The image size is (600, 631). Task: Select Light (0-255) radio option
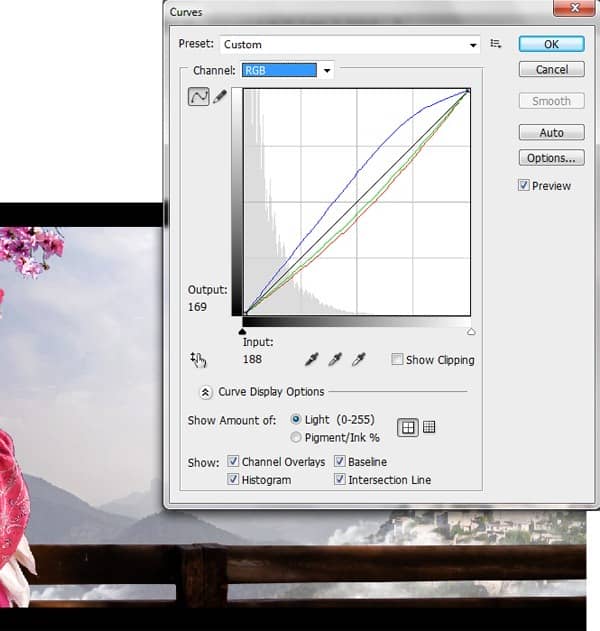click(x=296, y=419)
